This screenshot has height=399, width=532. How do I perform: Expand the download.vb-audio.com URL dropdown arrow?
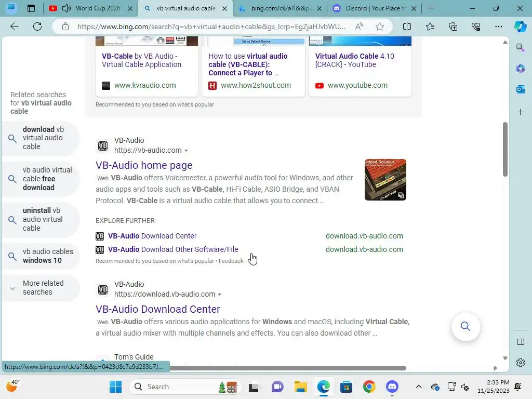[220, 294]
